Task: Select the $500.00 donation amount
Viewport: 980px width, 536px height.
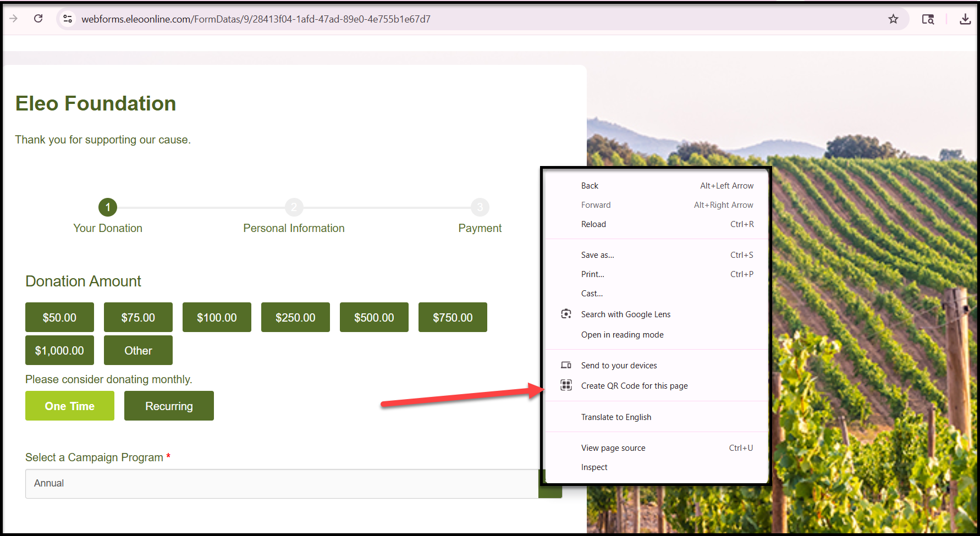Action: coord(374,317)
